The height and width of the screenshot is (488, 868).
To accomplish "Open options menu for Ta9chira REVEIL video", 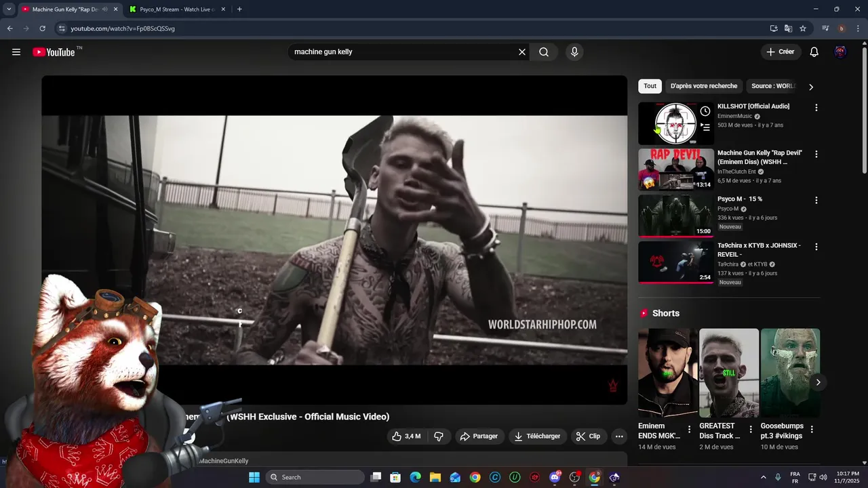I will coord(816,247).
